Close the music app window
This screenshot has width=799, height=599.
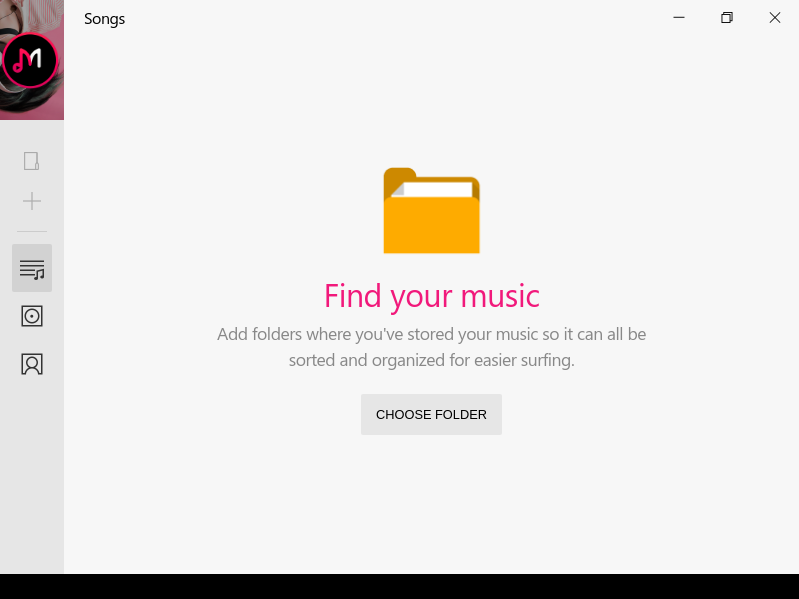[x=775, y=18]
